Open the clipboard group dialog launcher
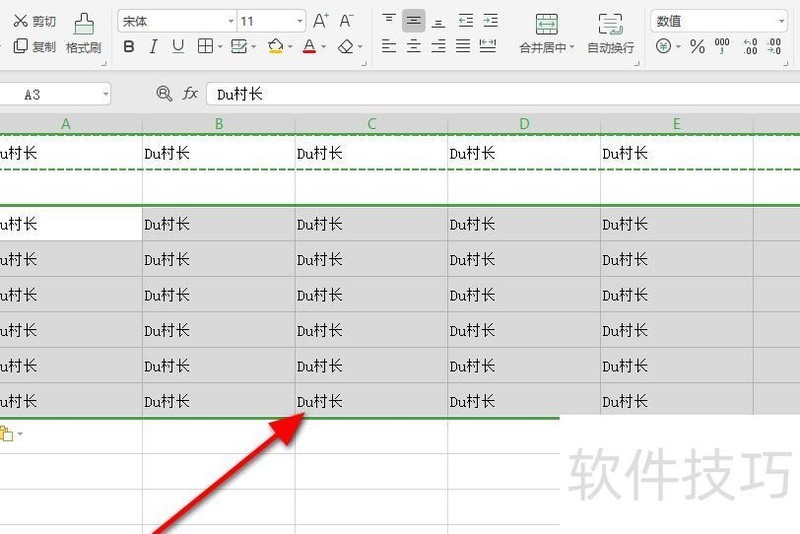Screen dimensions: 800x534 point(104,64)
